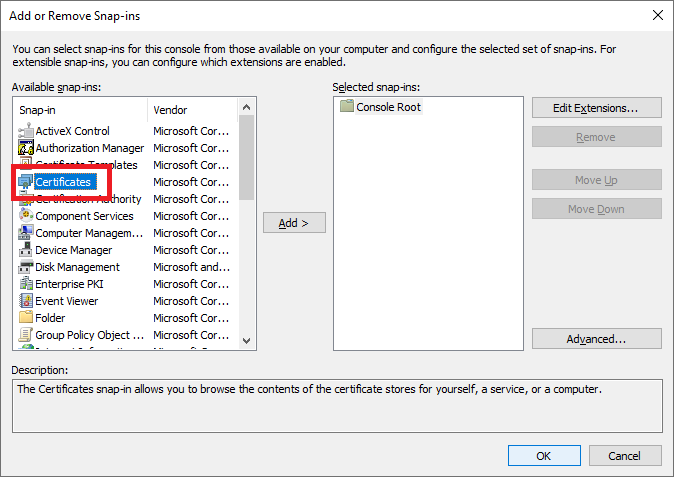Click the Console Root folder icon

click(x=347, y=107)
